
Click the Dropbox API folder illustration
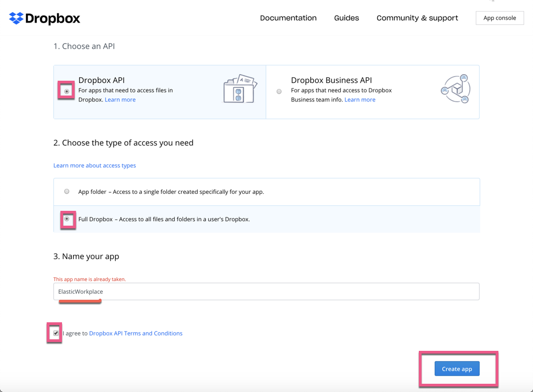point(240,89)
